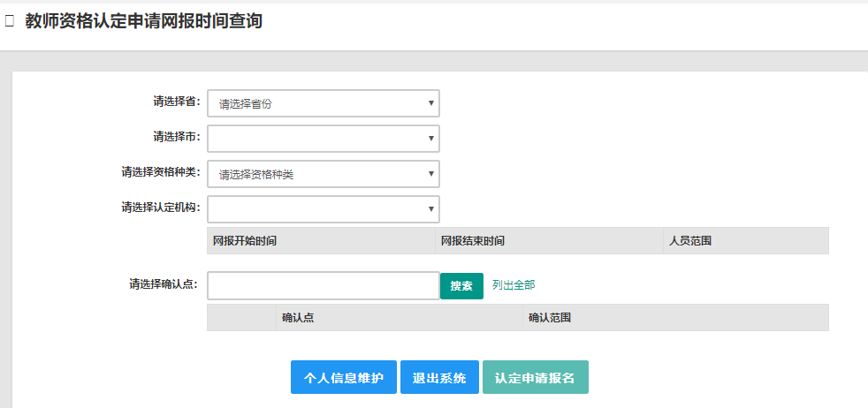Click the 列出全部 link
Screen dimensions: 868x408
click(x=514, y=285)
